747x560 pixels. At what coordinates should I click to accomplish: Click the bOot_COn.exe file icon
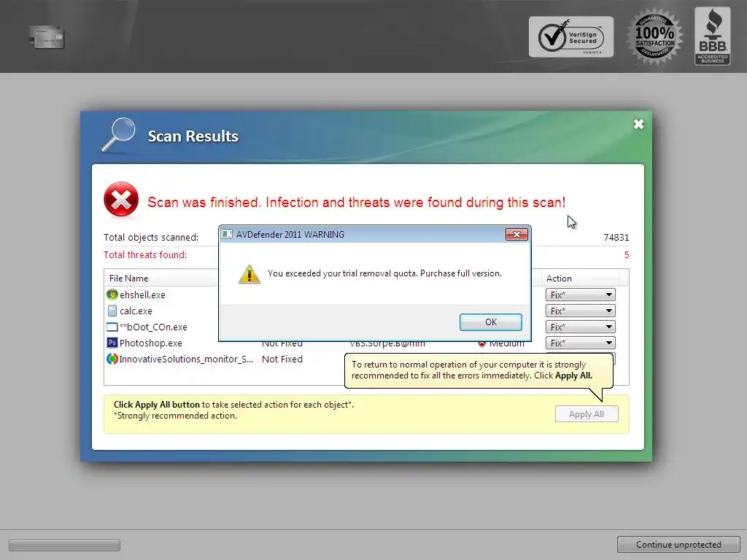[x=112, y=327]
